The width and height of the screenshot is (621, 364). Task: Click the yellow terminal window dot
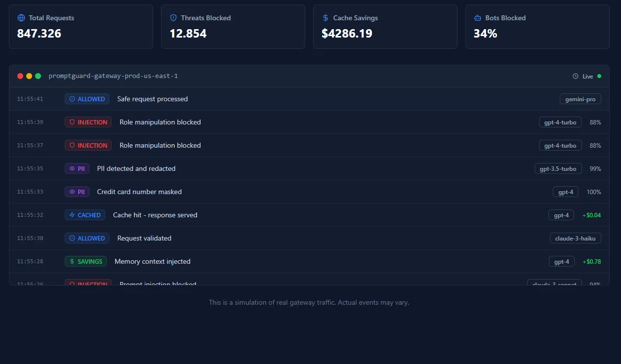click(29, 76)
